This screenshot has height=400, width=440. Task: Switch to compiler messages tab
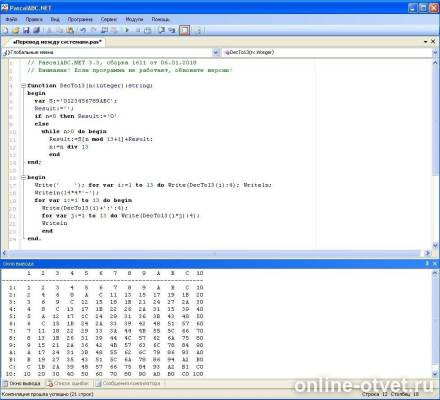pos(128,383)
